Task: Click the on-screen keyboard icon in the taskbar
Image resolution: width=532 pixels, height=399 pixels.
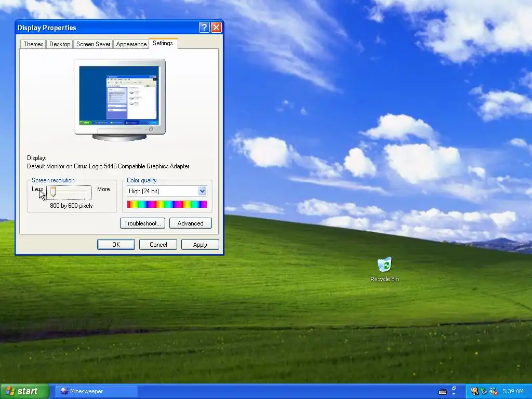Action: pyautogui.click(x=443, y=392)
